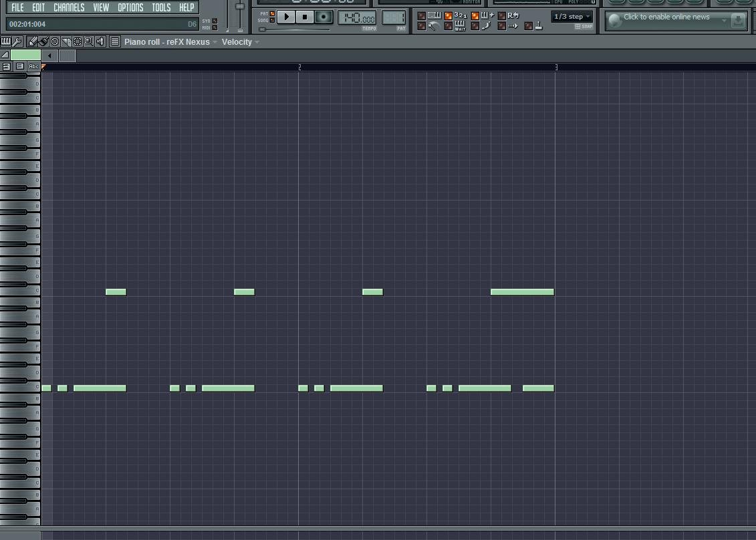Select the Slice tool

[x=66, y=42]
